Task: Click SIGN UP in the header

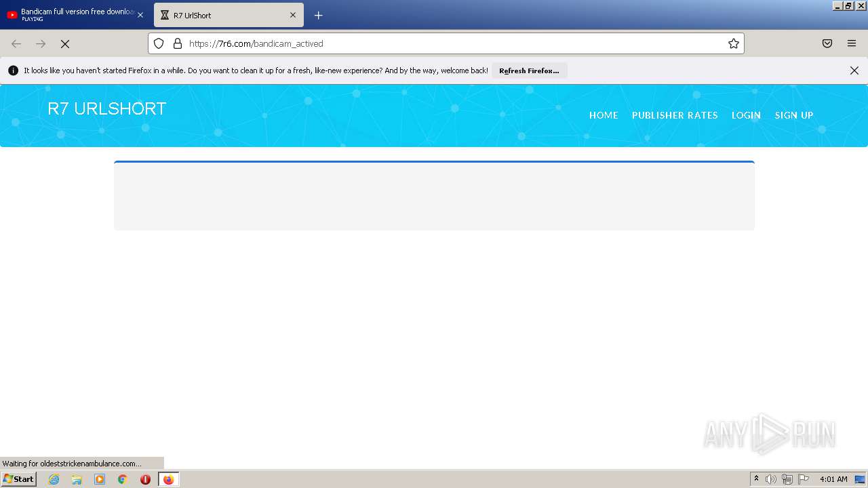Action: [794, 115]
